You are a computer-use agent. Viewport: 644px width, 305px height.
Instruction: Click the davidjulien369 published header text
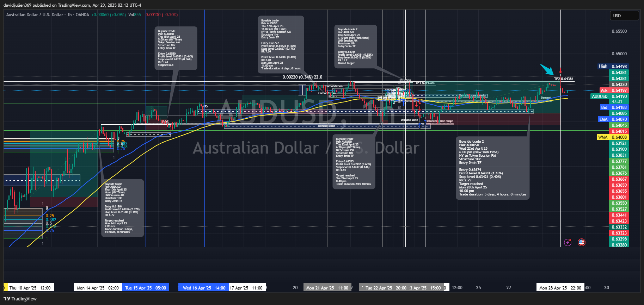72,5
